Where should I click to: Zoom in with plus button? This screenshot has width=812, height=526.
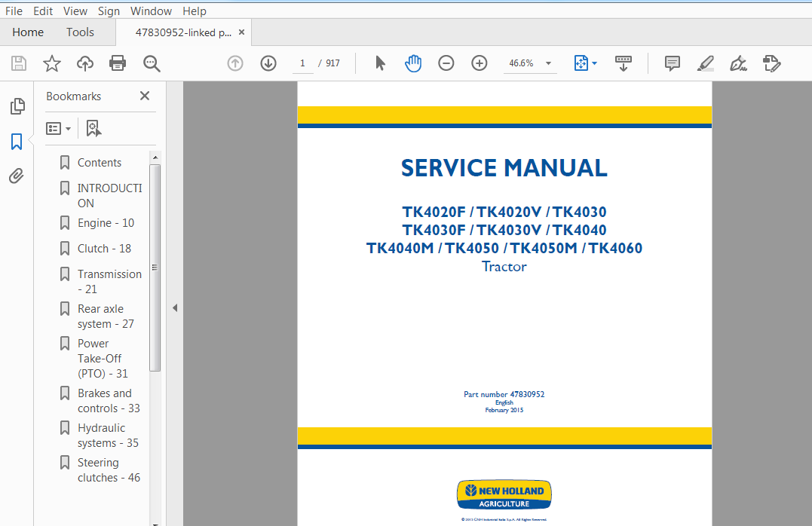click(x=479, y=63)
